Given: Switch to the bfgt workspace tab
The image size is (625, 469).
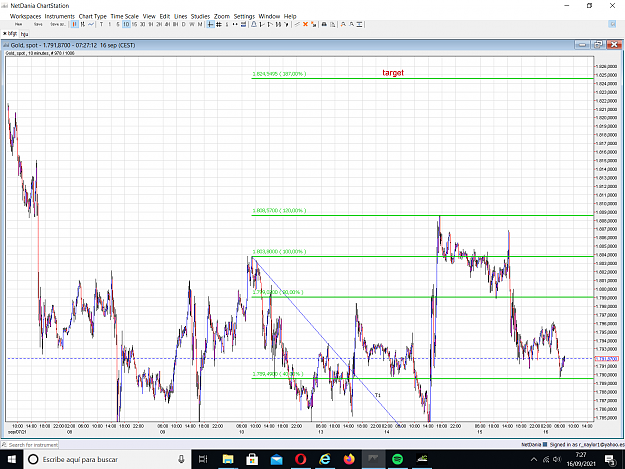Looking at the screenshot, I should click(x=10, y=34).
